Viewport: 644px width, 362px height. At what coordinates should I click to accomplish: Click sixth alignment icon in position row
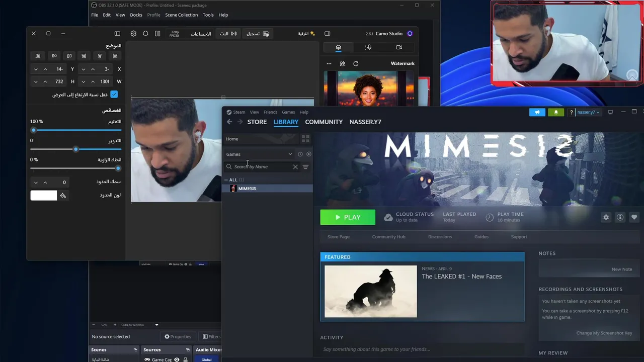pyautogui.click(x=115, y=56)
